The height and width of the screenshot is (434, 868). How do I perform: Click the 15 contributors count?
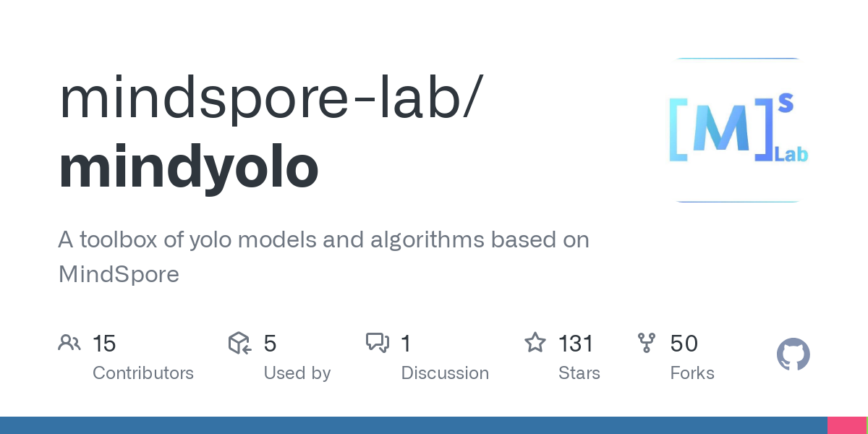(104, 344)
